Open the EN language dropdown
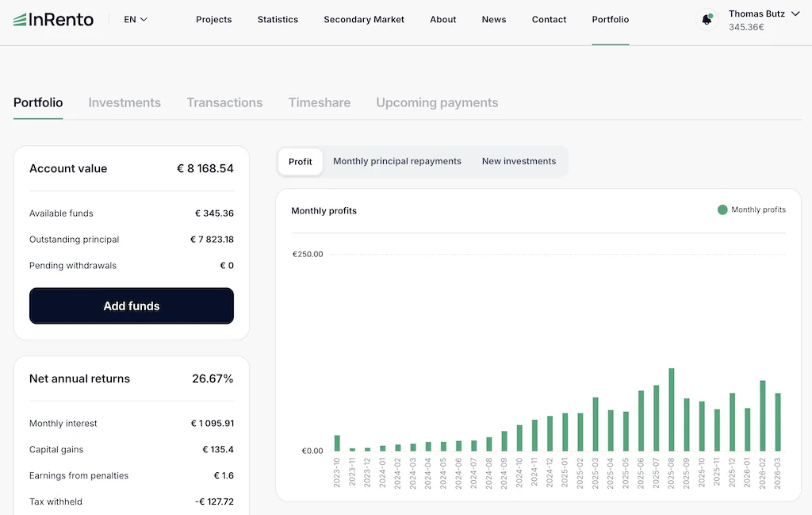Image resolution: width=812 pixels, height=515 pixels. (x=136, y=20)
